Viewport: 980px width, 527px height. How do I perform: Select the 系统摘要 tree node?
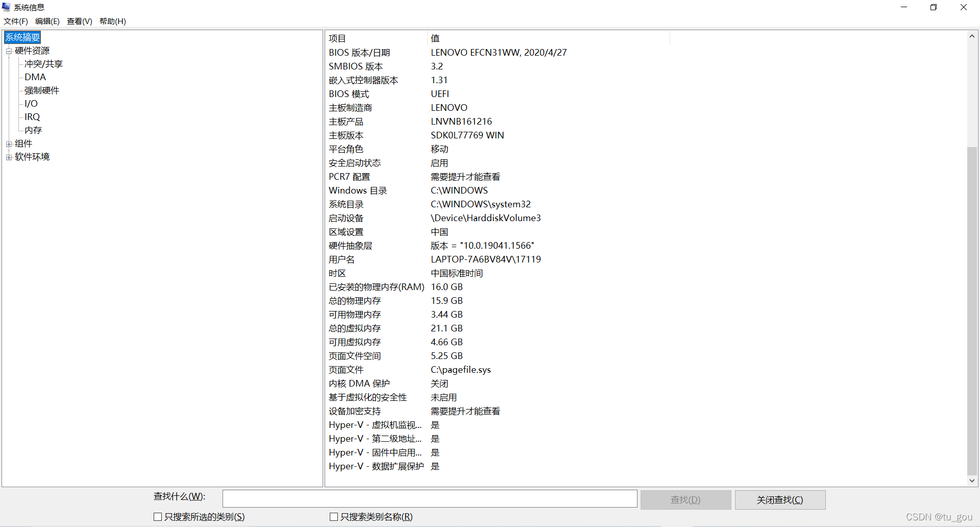22,37
